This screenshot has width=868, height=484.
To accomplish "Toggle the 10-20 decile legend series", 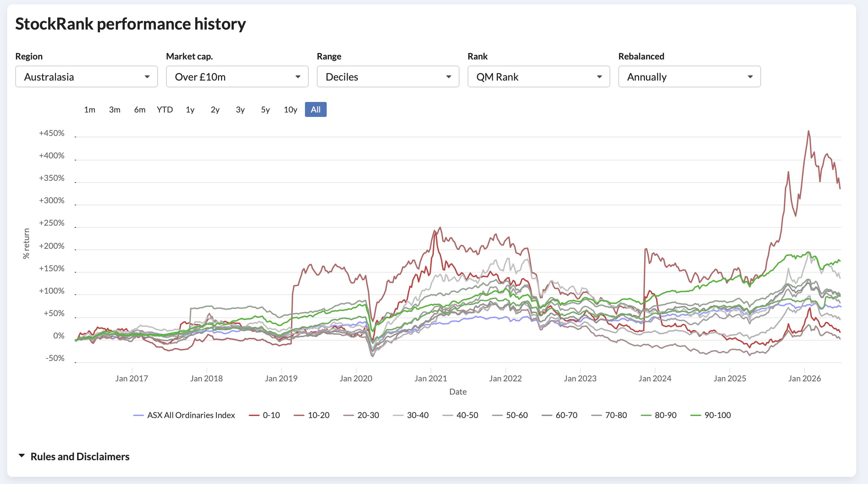I will 311,415.
